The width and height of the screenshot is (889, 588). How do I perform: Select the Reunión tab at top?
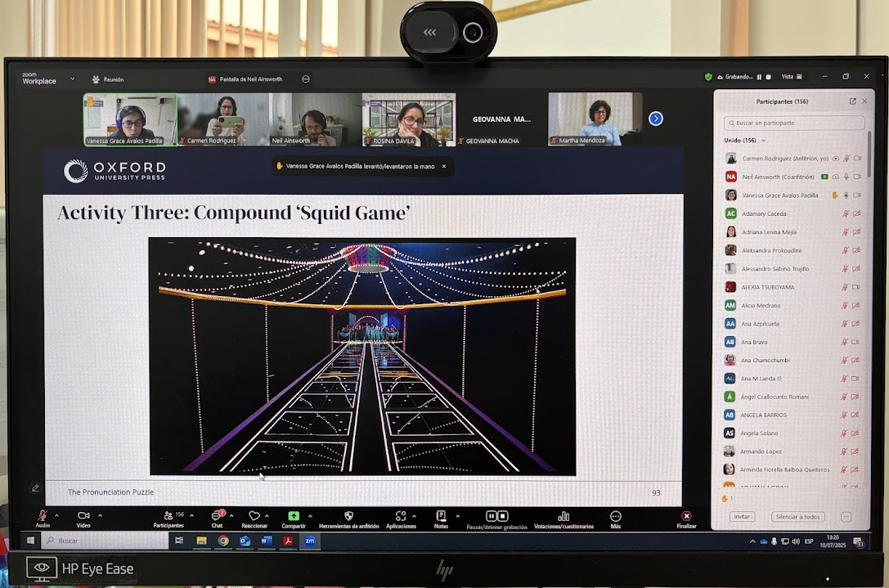[x=108, y=79]
